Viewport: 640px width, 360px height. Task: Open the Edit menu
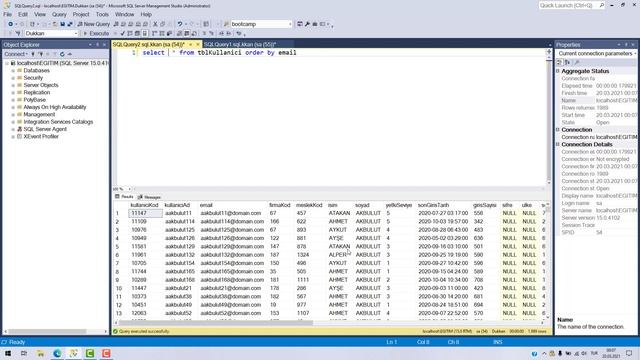click(x=23, y=14)
